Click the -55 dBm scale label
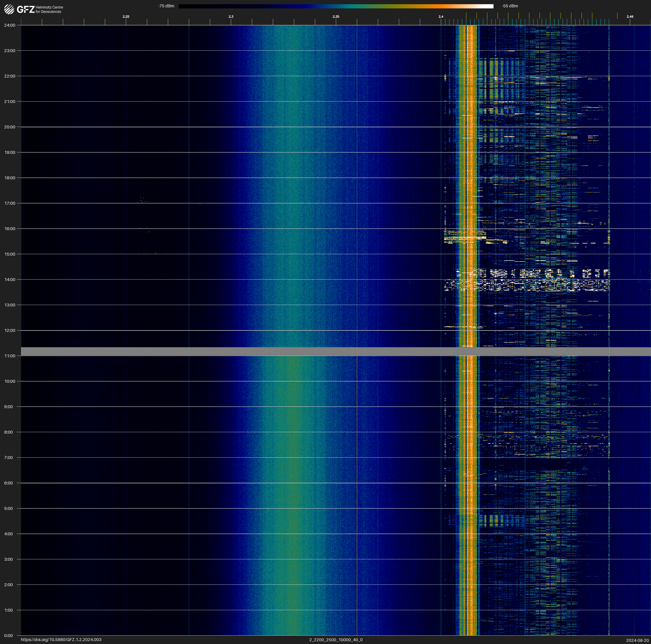The width and height of the screenshot is (651, 644). tap(510, 6)
